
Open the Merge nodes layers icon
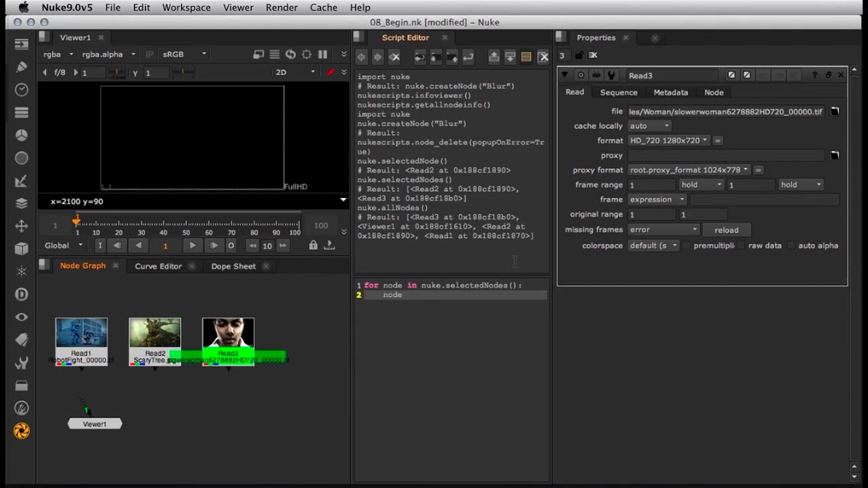21,203
